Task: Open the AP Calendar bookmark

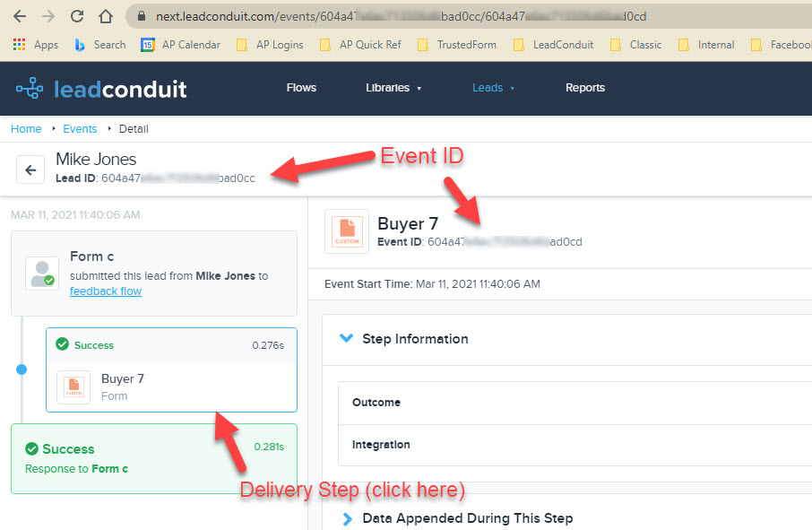Action: pyautogui.click(x=181, y=45)
